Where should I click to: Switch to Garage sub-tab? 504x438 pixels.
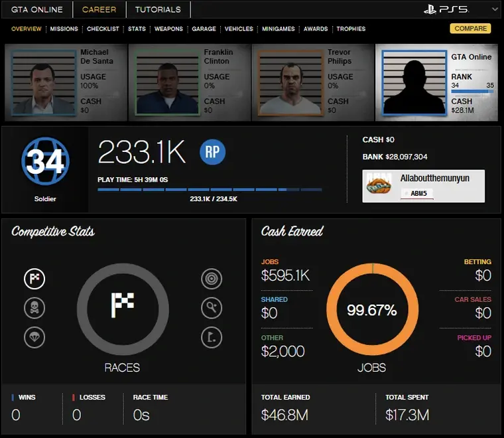204,29
